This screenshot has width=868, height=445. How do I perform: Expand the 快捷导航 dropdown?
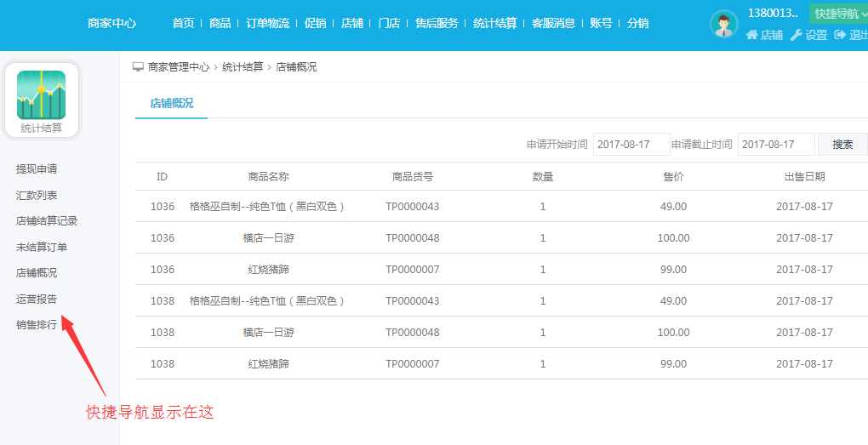coord(838,14)
